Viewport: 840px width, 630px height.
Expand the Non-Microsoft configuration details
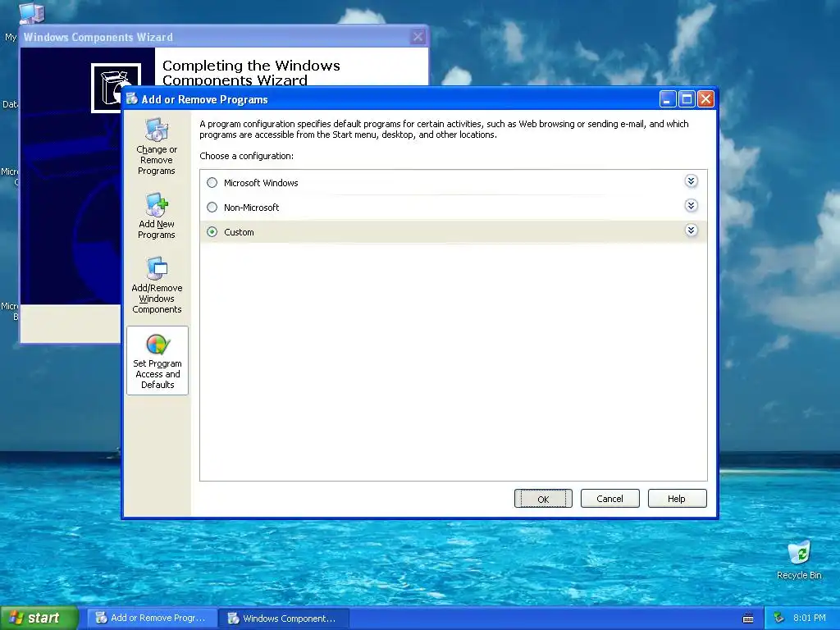691,206
